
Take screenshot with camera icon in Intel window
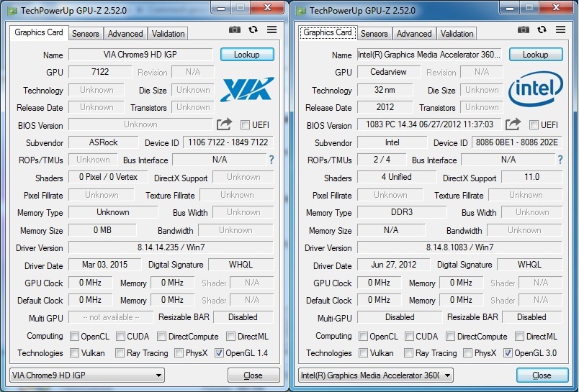[524, 30]
